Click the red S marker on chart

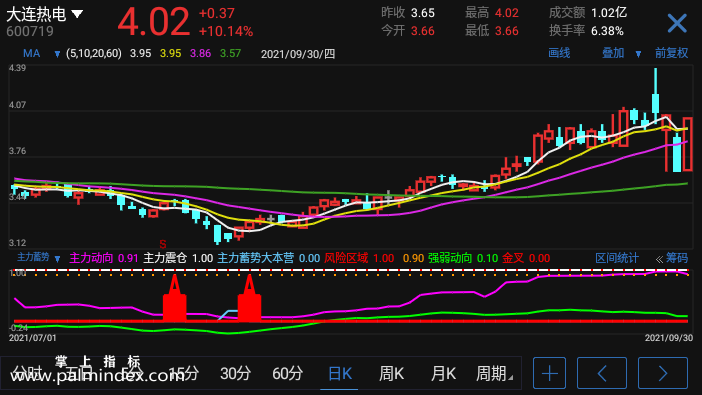163,244
